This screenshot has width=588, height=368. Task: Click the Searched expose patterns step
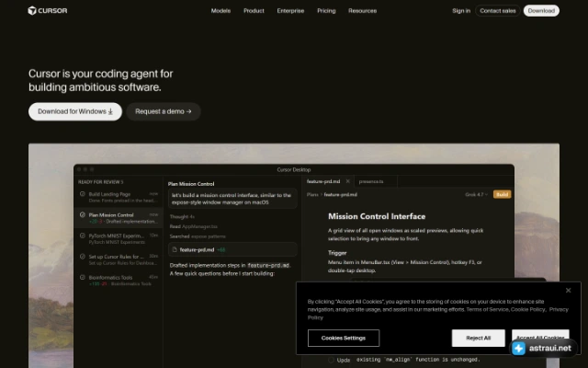(198, 236)
